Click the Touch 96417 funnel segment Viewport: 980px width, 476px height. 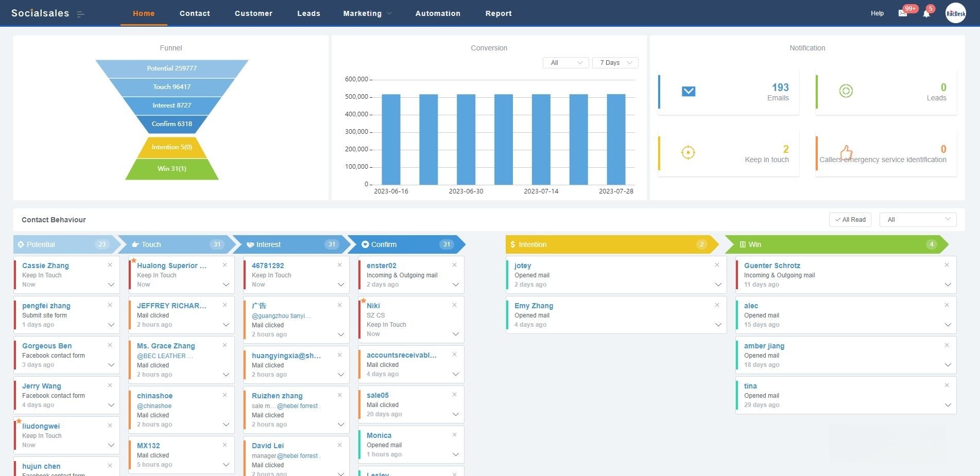click(x=171, y=87)
